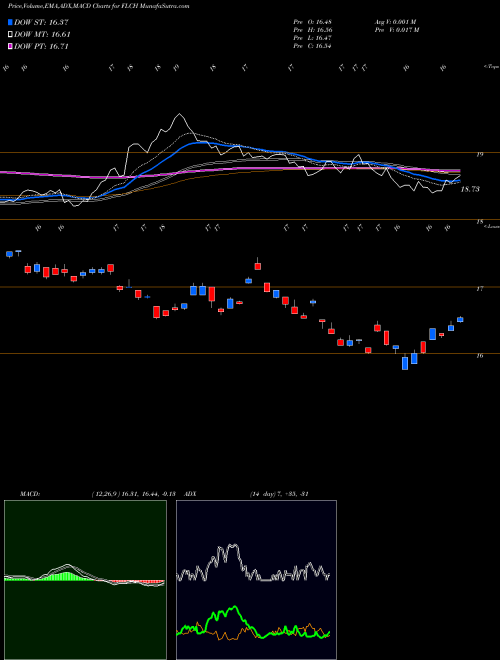
Task: Click the latest blue candlestick at far right
Action: (460, 319)
